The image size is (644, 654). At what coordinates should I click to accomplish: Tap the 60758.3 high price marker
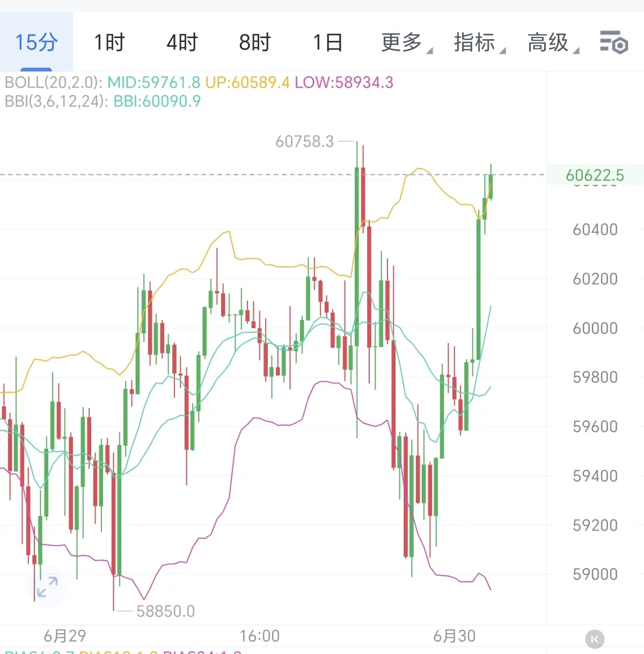305,142
